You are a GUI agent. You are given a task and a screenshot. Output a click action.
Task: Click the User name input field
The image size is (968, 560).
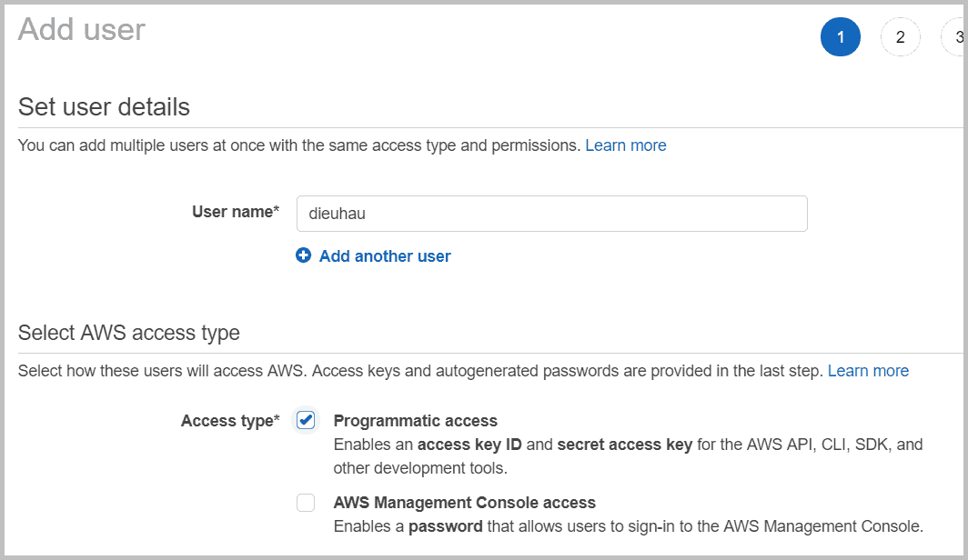pyautogui.click(x=552, y=214)
